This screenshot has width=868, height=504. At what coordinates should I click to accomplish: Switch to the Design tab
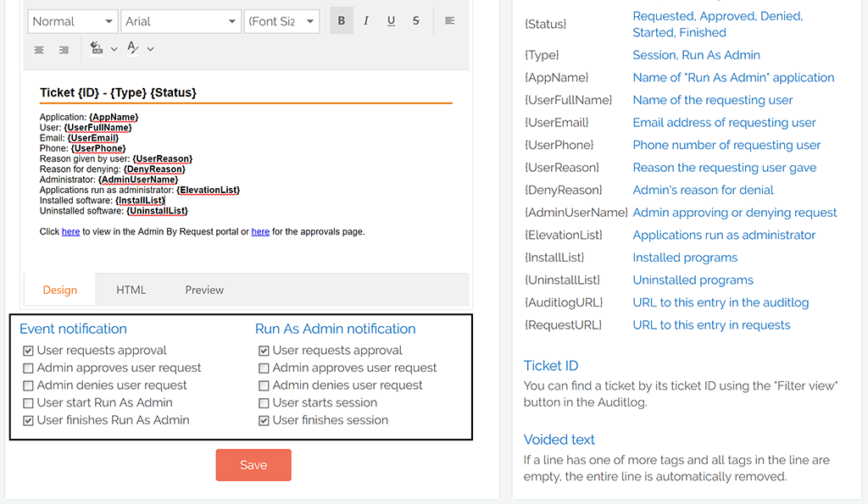60,290
